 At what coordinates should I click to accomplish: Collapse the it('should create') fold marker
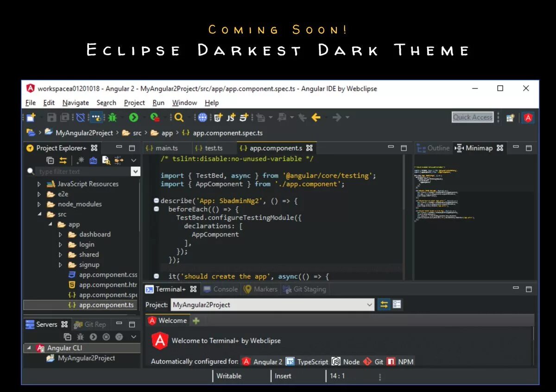(x=156, y=276)
